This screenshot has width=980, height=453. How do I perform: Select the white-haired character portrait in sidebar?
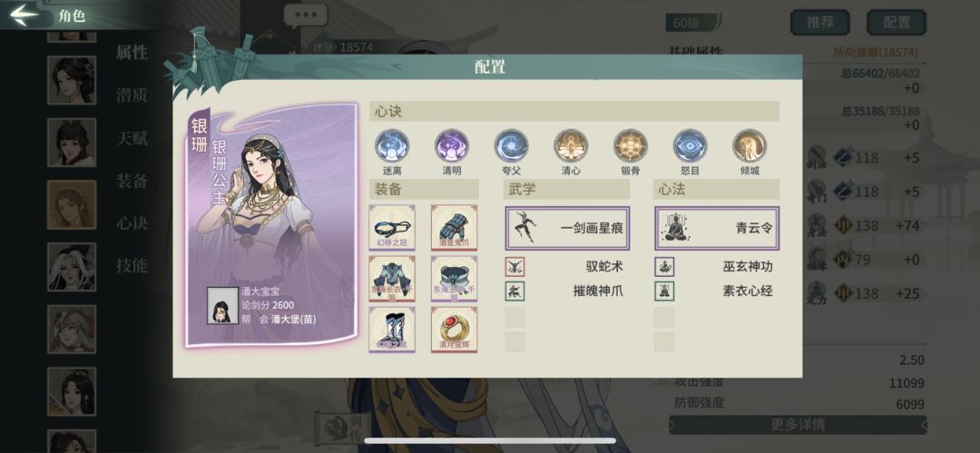click(x=72, y=267)
